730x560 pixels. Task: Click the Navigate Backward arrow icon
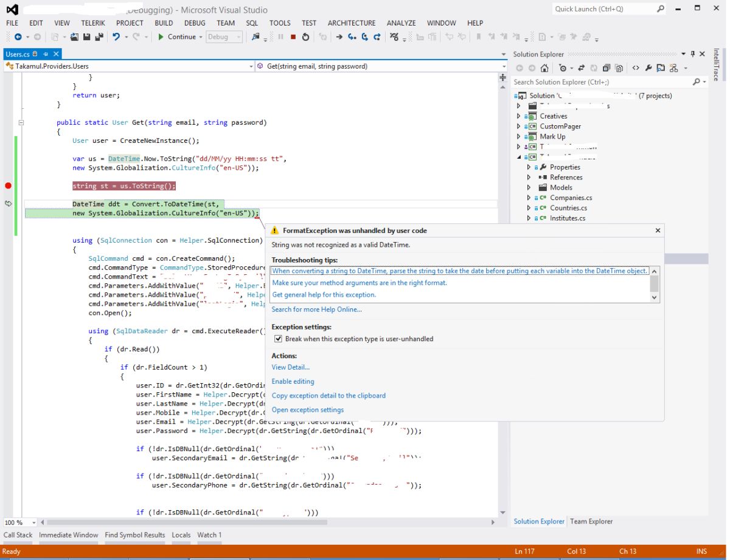[x=18, y=37]
